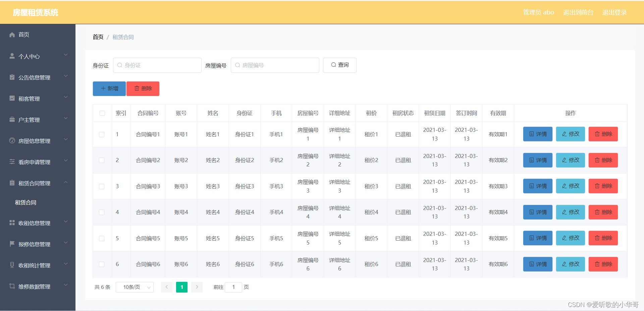The width and height of the screenshot is (644, 311).
Task: Click 修改 for 合同编号5
Action: [571, 238]
